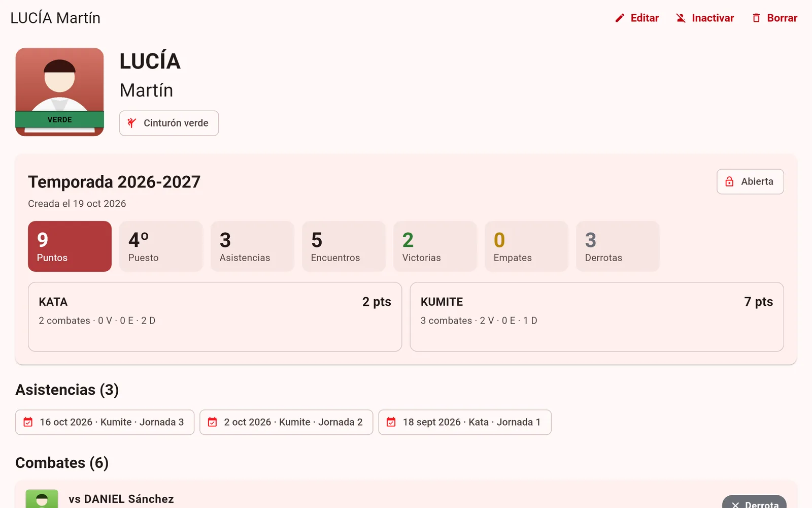Select the 5 Encuentros stat card

pos(344,246)
